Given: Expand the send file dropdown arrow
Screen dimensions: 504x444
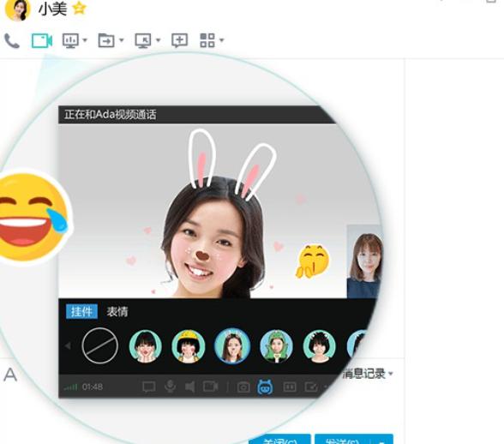Looking at the screenshot, I should [122, 40].
